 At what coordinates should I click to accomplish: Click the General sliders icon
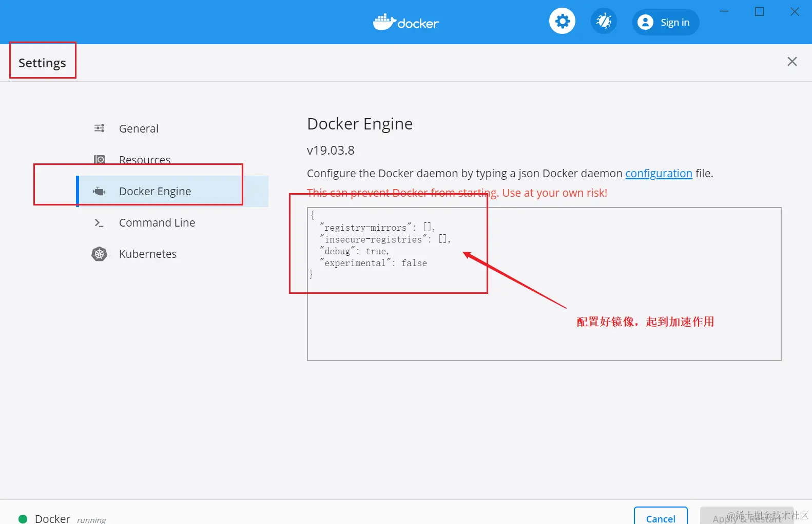tap(100, 128)
